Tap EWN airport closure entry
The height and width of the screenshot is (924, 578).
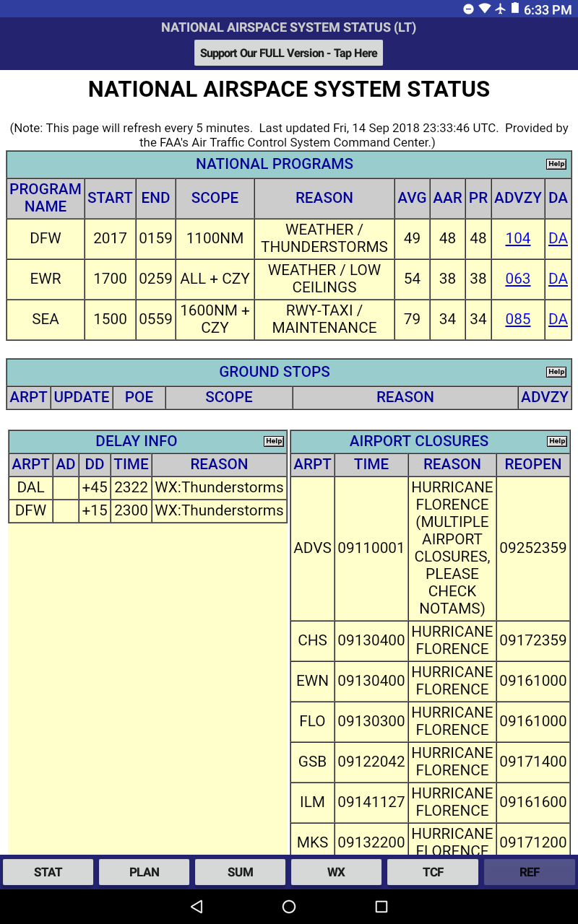point(313,681)
